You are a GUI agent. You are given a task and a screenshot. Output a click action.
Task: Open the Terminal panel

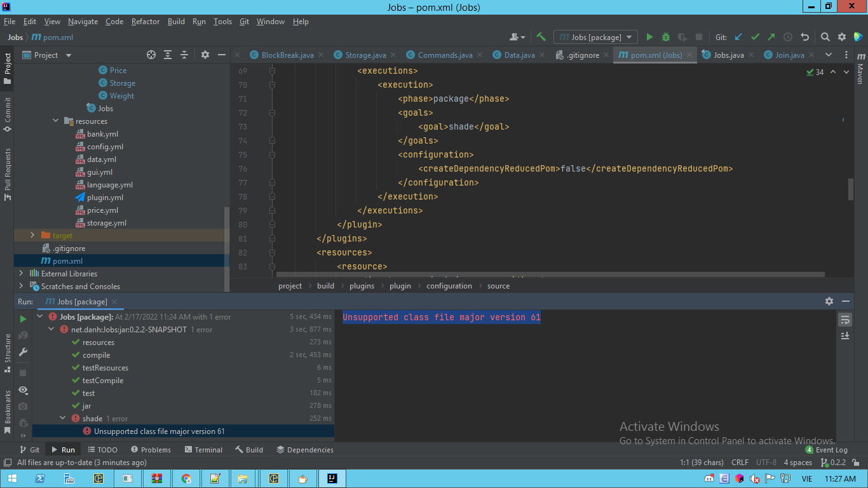coord(203,449)
